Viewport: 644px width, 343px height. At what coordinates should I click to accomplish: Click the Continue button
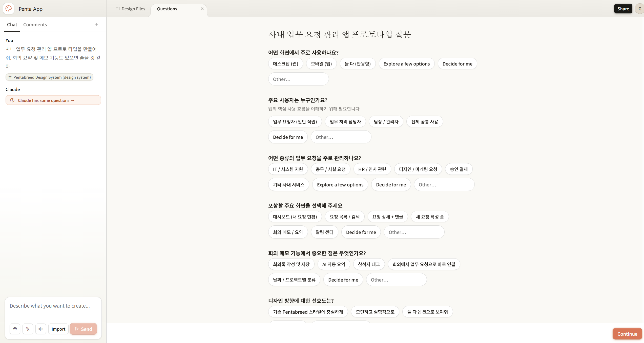627,334
